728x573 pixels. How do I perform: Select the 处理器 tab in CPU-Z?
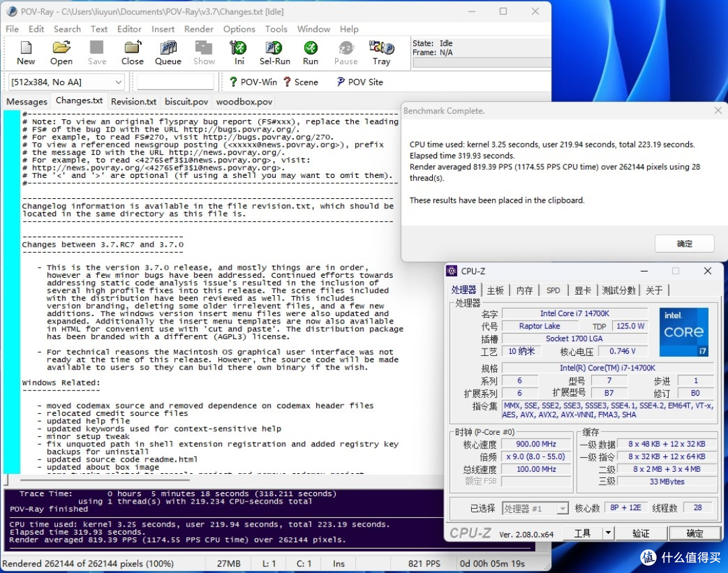[463, 290]
